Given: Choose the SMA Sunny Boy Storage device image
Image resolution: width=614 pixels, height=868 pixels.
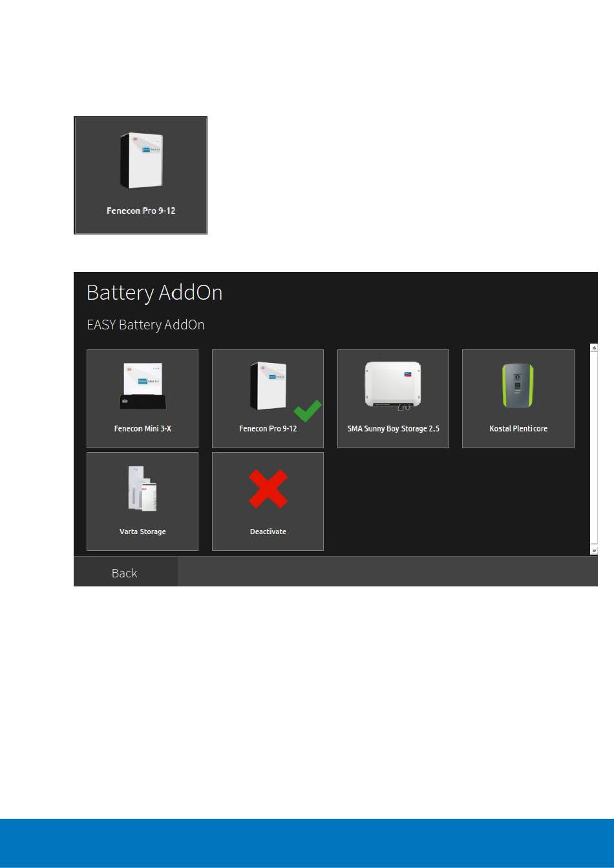Looking at the screenshot, I should 393,384.
